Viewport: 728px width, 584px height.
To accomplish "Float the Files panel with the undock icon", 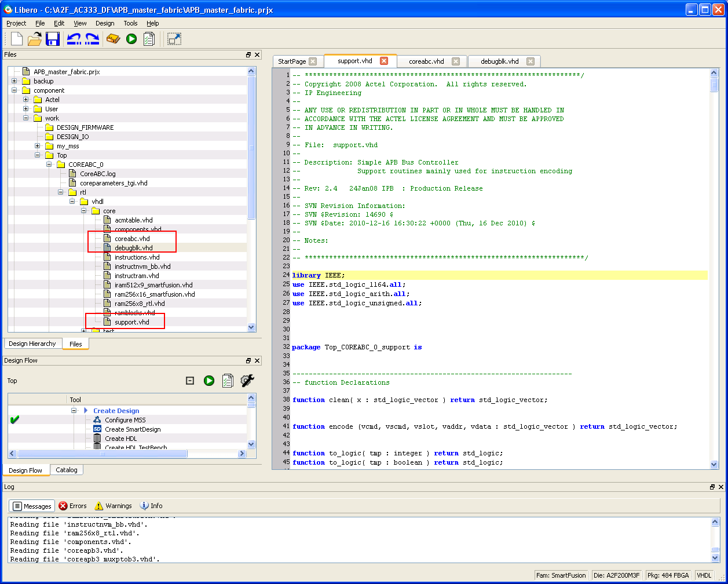I will point(248,54).
